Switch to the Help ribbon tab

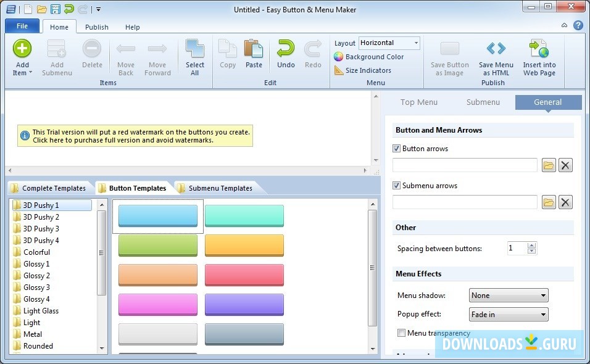[x=133, y=27]
